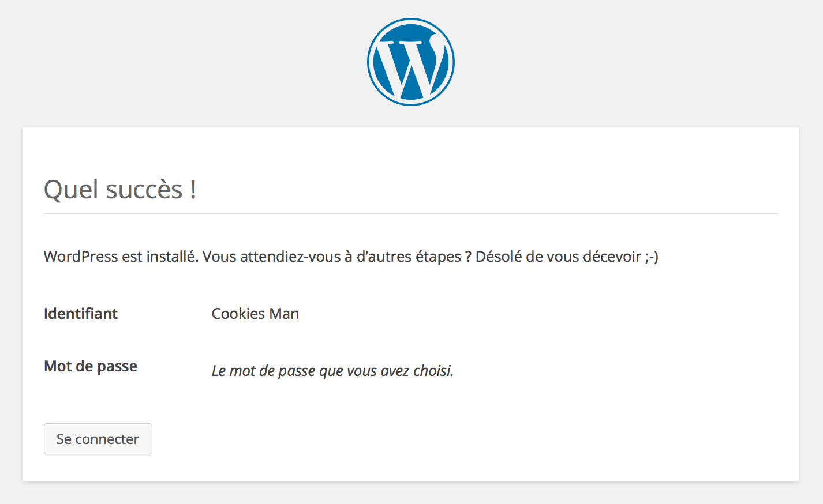Select the Quel succès ! heading
The image size is (823, 504).
120,189
